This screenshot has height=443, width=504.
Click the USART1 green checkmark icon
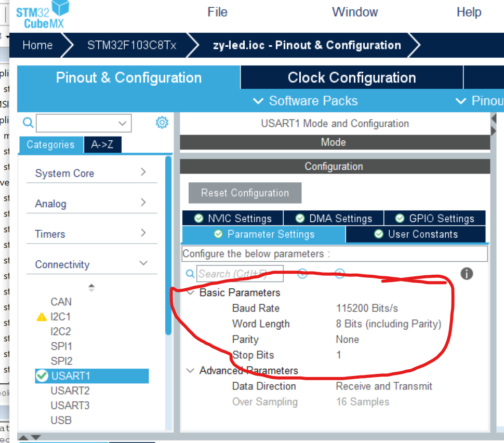(x=42, y=375)
